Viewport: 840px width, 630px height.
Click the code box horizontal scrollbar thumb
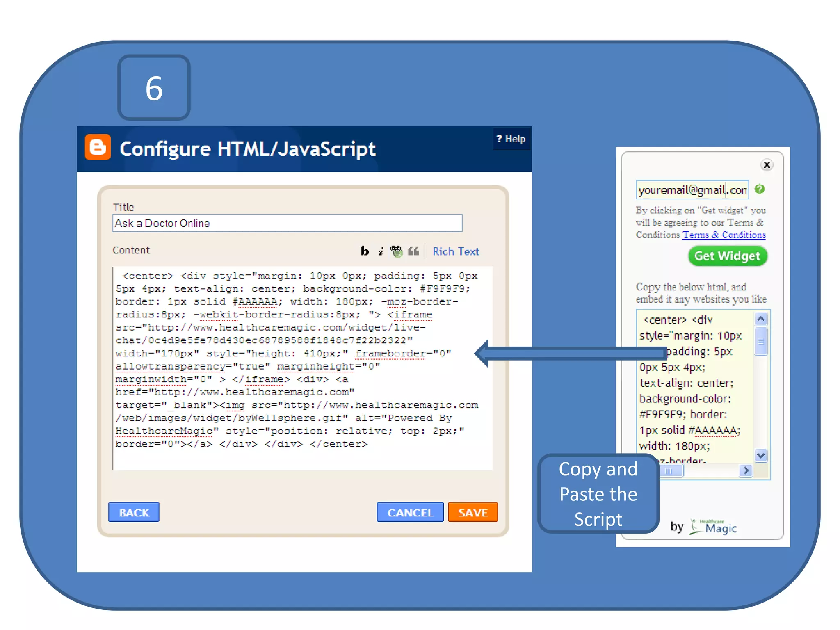[x=671, y=471]
